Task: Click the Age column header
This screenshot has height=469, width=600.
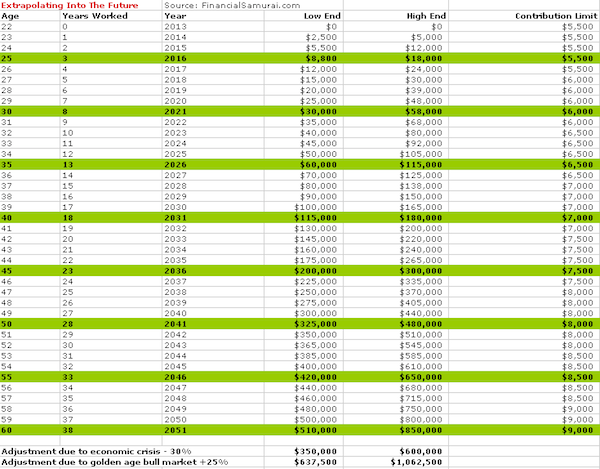Action: pyautogui.click(x=10, y=16)
